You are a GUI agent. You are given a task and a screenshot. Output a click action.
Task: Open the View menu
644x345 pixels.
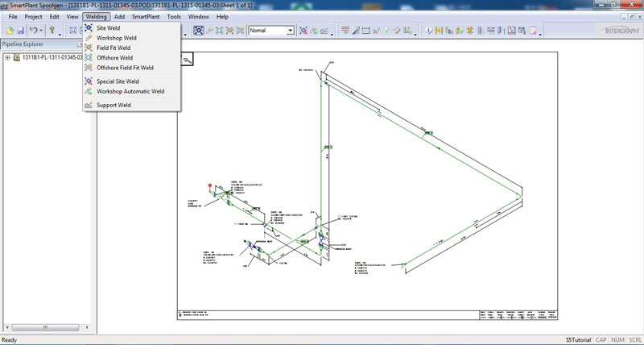coord(72,17)
